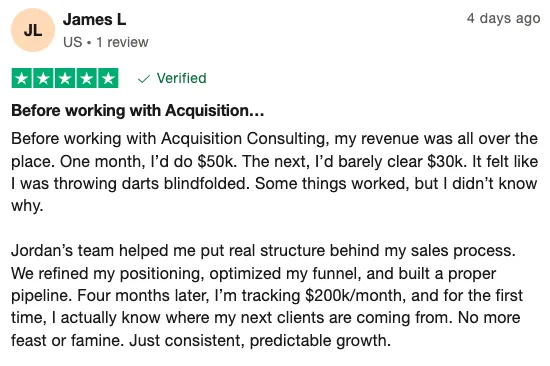The height and width of the screenshot is (366, 550).
Task: Click the fifth green rating star
Action: (108, 78)
